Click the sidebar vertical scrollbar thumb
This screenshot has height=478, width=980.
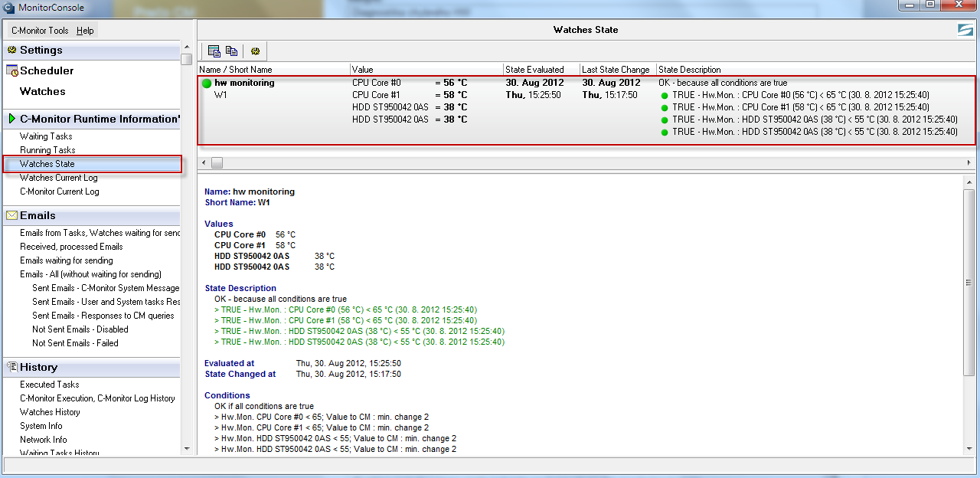(187, 59)
